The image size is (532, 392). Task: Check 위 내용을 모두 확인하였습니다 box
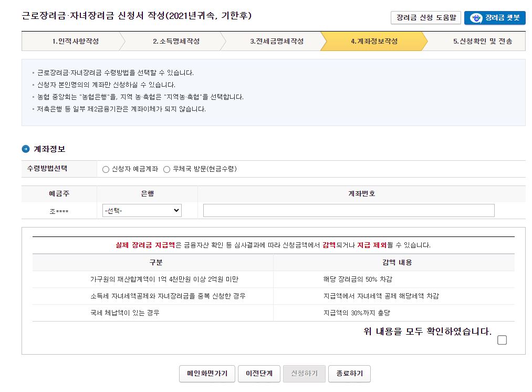click(x=502, y=340)
